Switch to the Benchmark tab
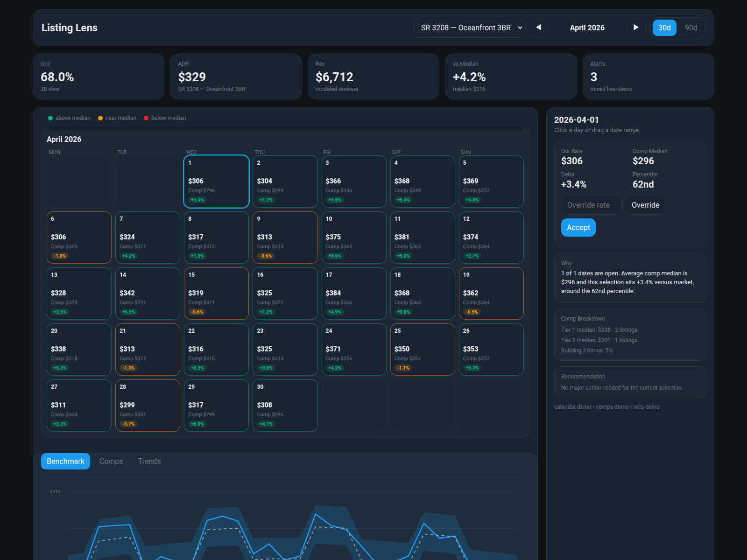Image resolution: width=747 pixels, height=560 pixels. click(x=65, y=461)
